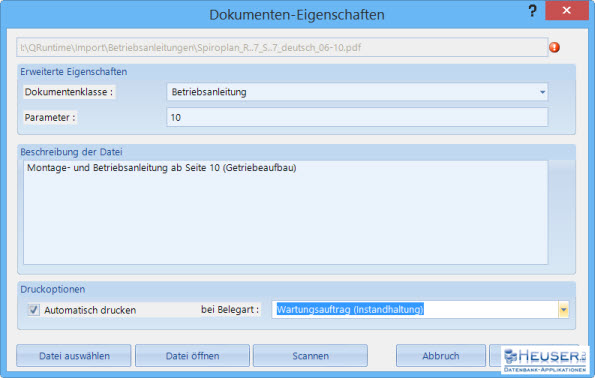595x378 pixels.
Task: Click the Abbruch button
Action: tap(441, 356)
